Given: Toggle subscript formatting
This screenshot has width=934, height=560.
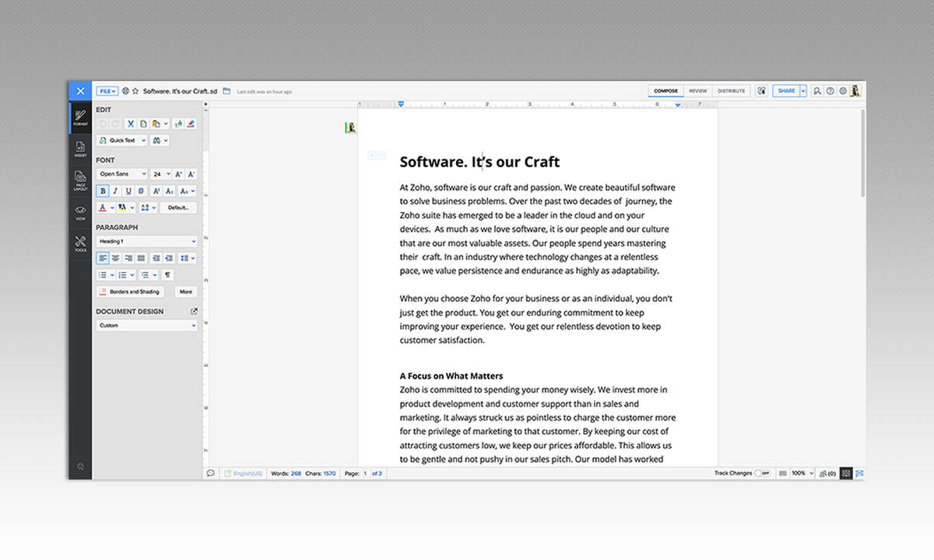Looking at the screenshot, I should pos(169,191).
